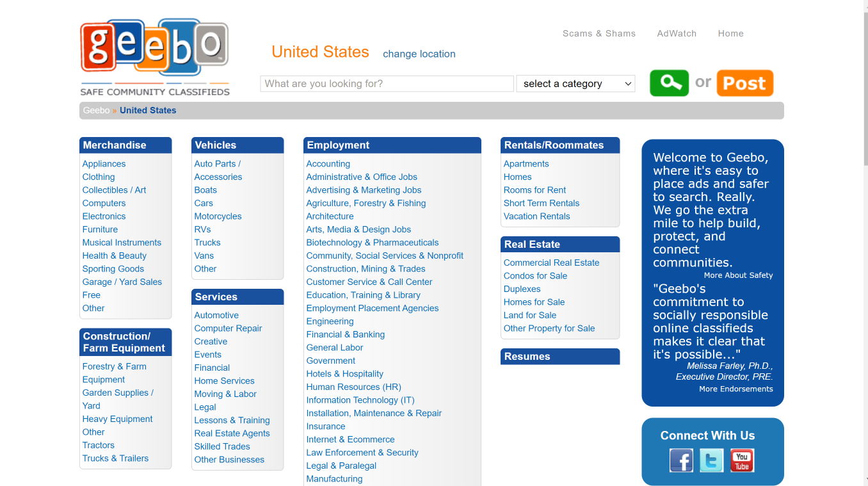Viewport: 868px width, 486px height.
Task: Open Vacation Rentals
Action: (536, 216)
